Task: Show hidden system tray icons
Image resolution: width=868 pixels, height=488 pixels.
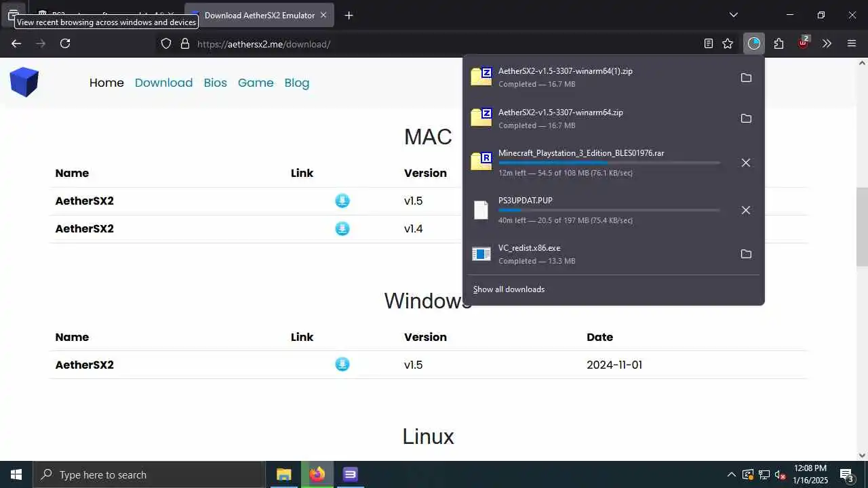Action: (x=731, y=474)
